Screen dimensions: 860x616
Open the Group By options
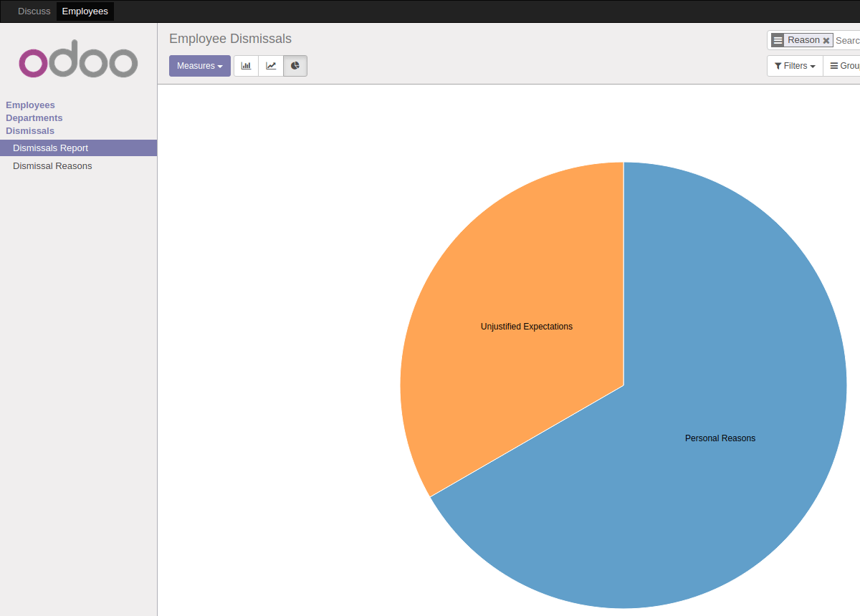[x=846, y=65]
